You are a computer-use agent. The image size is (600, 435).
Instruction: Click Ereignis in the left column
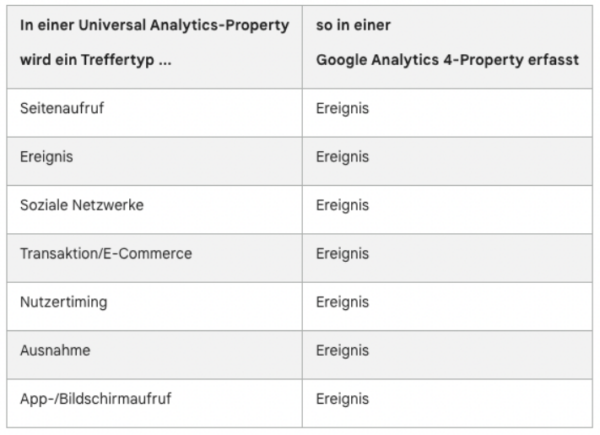(x=46, y=157)
